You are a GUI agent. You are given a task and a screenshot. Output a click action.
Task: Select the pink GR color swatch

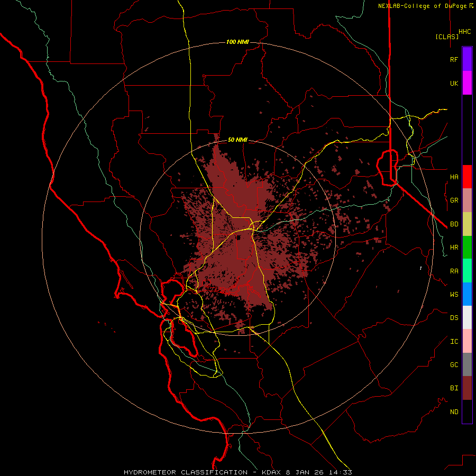coord(467,200)
